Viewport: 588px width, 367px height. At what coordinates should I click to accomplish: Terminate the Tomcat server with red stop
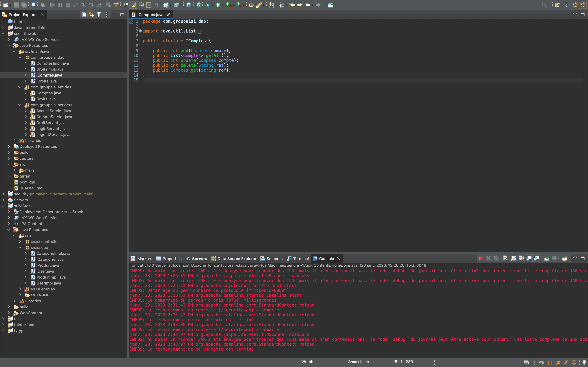481,258
